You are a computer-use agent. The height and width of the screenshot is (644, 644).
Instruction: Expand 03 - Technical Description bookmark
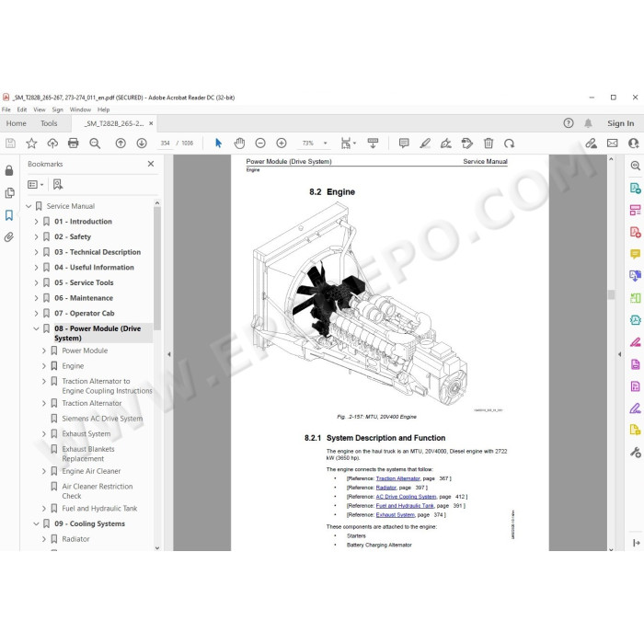tap(36, 252)
